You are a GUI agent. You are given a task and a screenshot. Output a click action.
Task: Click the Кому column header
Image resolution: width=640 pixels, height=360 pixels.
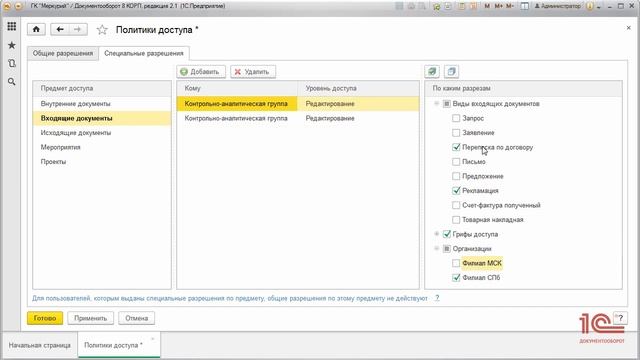(x=237, y=89)
